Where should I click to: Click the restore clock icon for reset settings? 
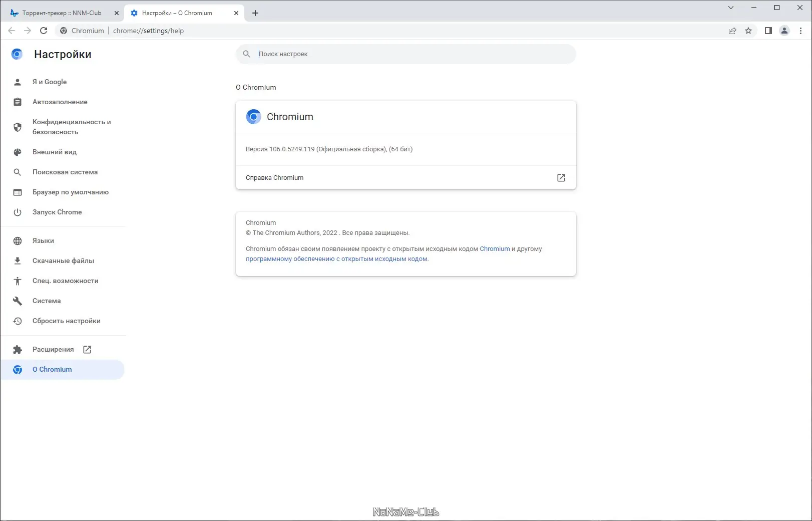click(18, 321)
